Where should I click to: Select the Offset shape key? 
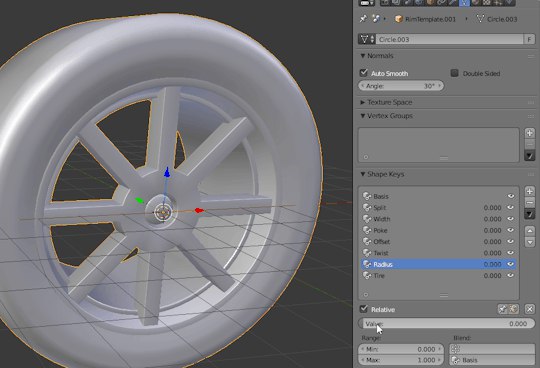pyautogui.click(x=438, y=242)
